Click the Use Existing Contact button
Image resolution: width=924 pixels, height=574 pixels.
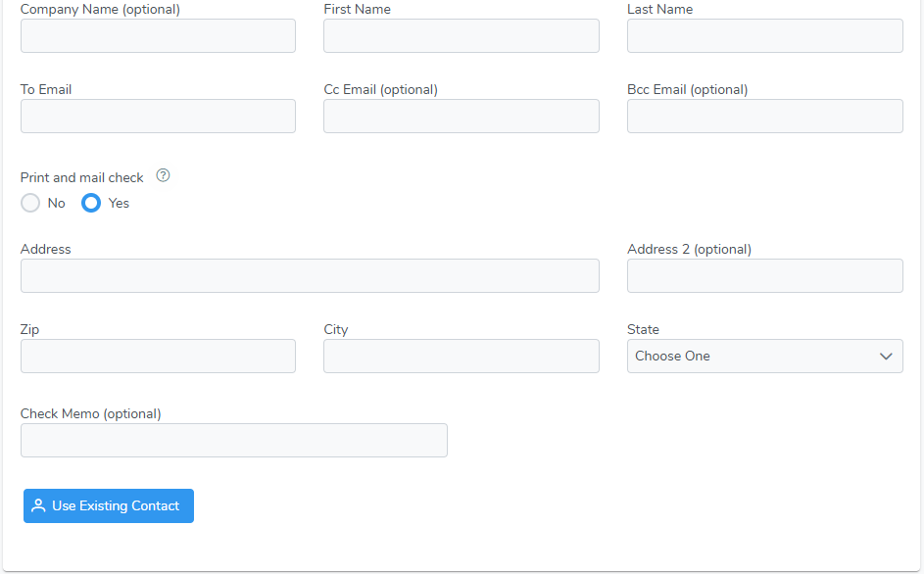click(109, 505)
